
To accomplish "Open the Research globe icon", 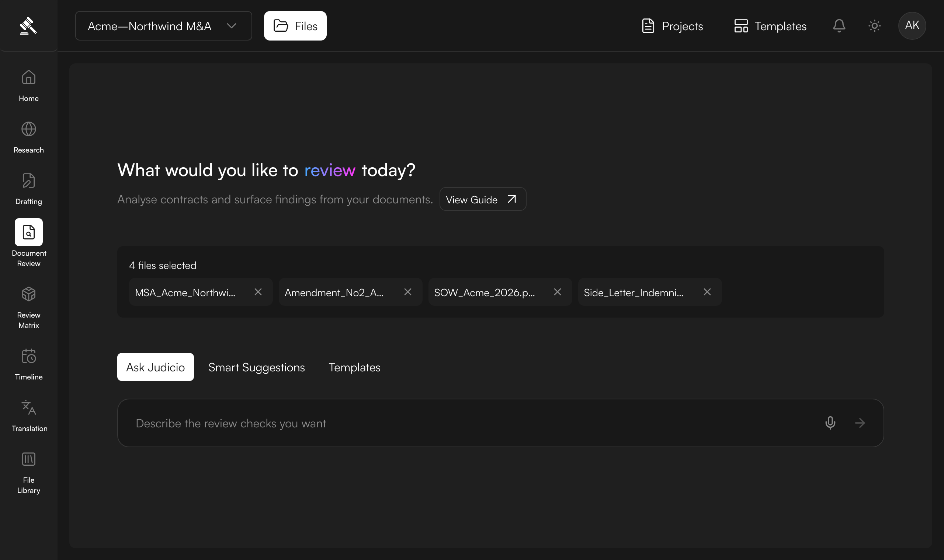I will pos(29,129).
